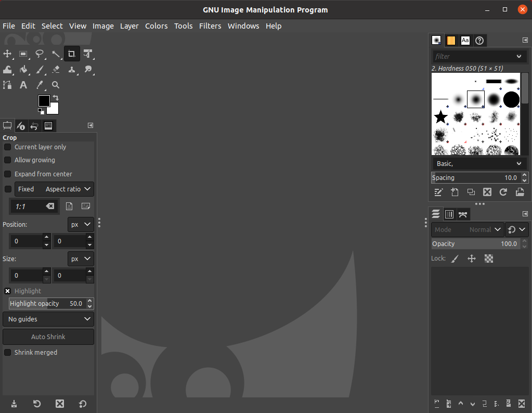Open the layer Mode dropdown

point(484,229)
